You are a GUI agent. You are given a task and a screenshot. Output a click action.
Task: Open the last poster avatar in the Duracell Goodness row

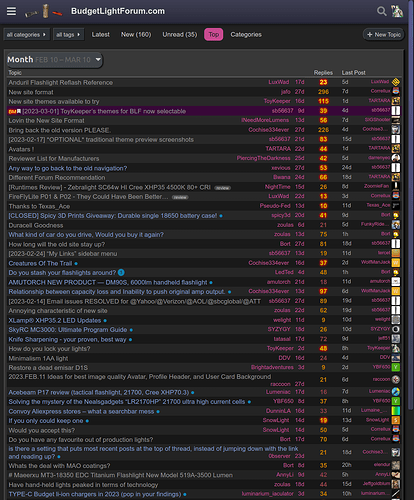(x=396, y=225)
